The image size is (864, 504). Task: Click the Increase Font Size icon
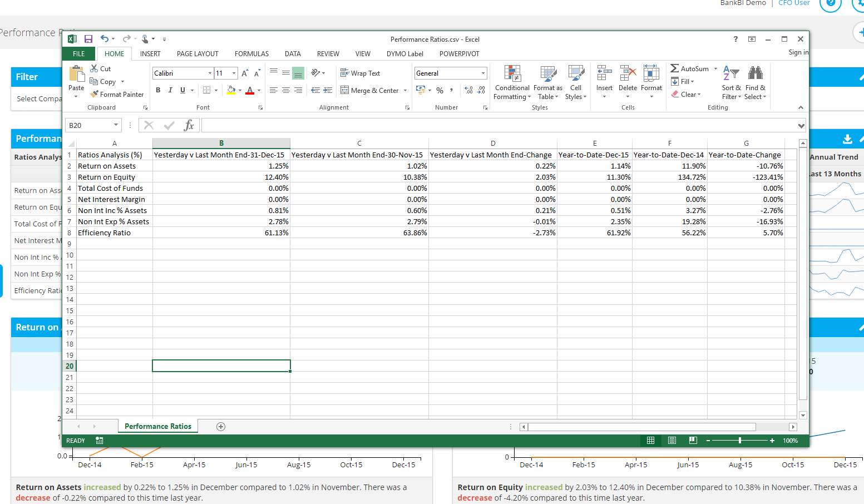pyautogui.click(x=244, y=73)
